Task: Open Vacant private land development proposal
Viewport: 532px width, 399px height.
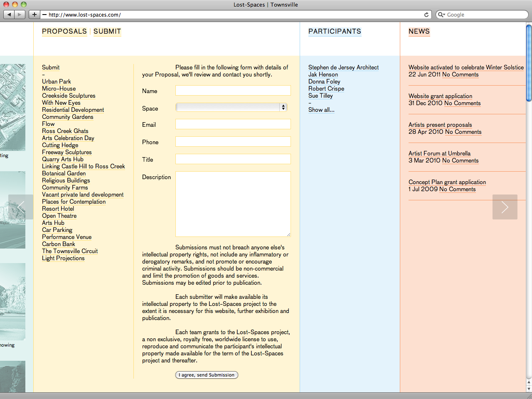Action: tap(83, 195)
